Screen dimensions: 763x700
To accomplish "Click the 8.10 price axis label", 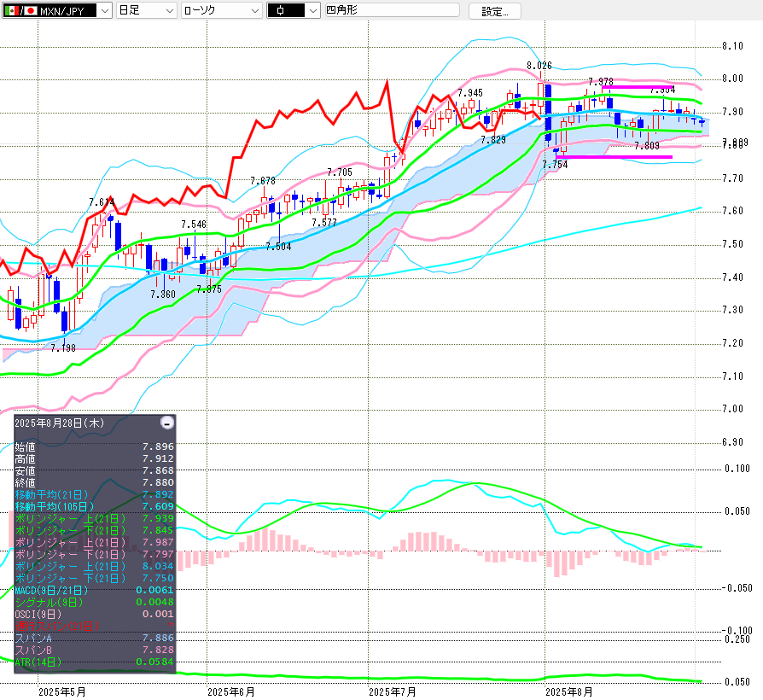I will [x=732, y=46].
